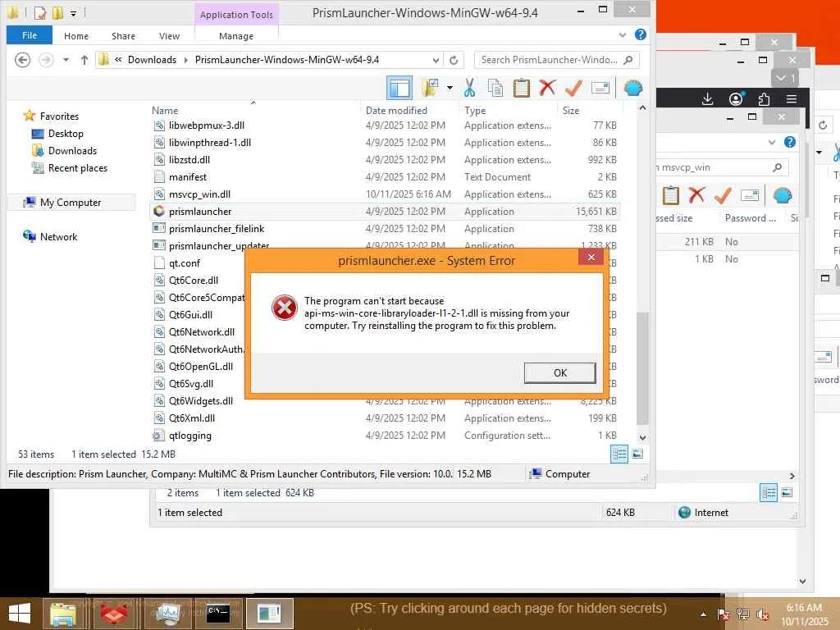Select the prismlauncher application file
Image resolution: width=840 pixels, height=630 pixels.
pos(385,212)
